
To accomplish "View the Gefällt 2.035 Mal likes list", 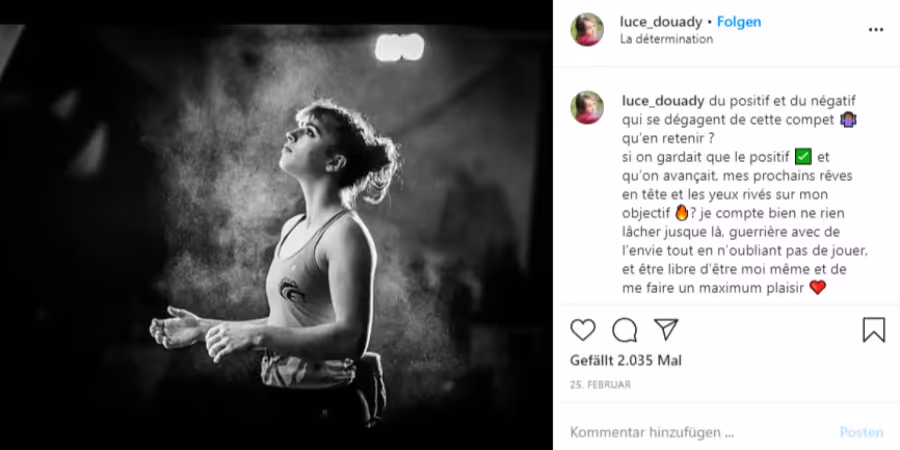I will pos(626,360).
